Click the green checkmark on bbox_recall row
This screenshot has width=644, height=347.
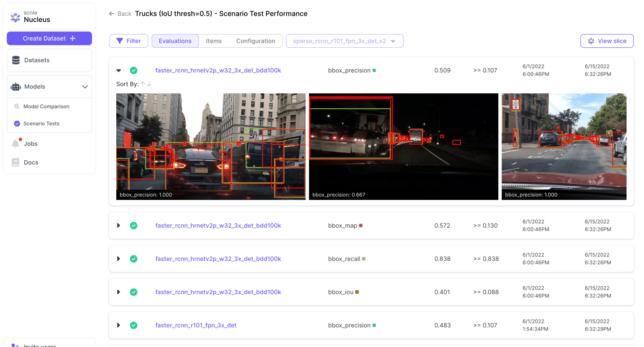(x=134, y=259)
